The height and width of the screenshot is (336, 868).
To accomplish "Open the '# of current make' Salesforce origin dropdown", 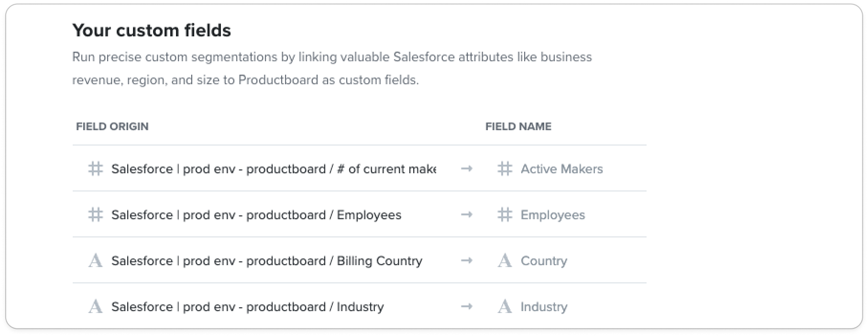I will point(262,168).
